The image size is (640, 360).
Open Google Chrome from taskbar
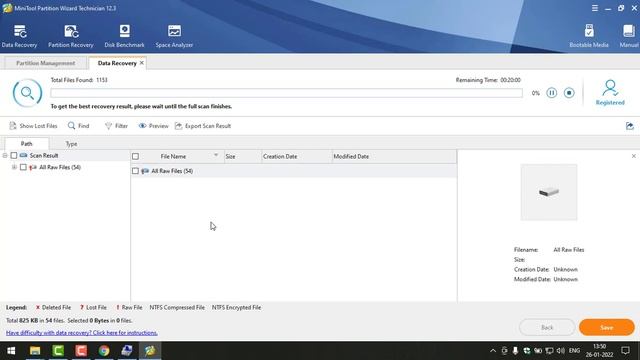104,351
